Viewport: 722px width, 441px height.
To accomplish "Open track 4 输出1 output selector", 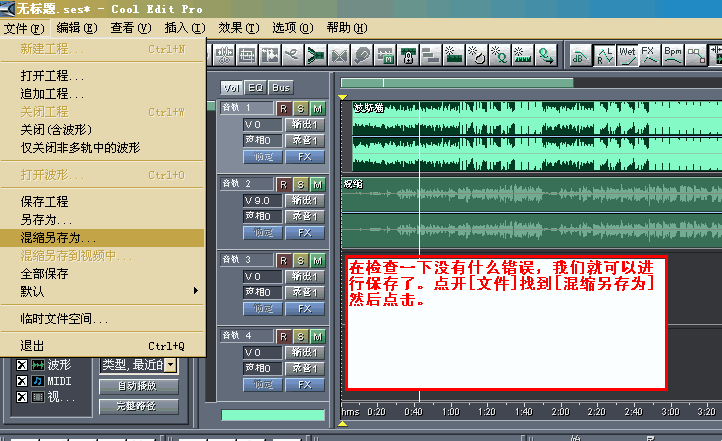I will 305,353.
